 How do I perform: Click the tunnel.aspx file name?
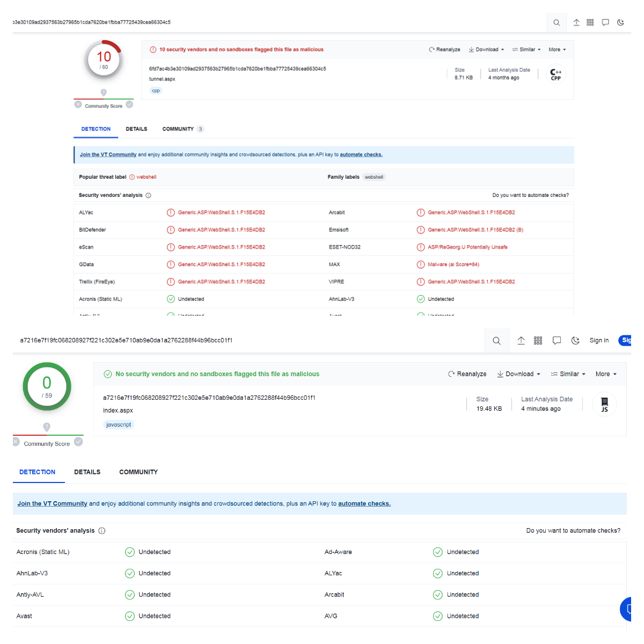pos(162,79)
